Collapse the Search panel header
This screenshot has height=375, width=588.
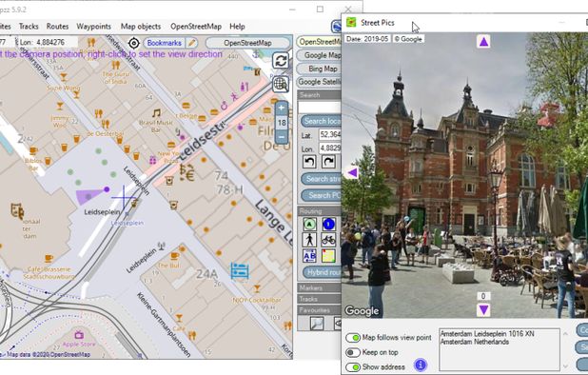tap(320, 95)
